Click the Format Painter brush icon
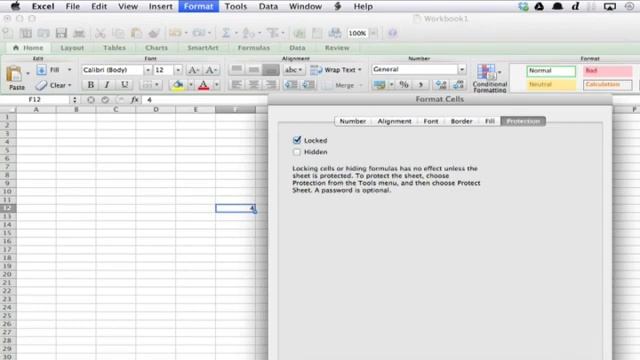The image size is (640, 360). (154, 33)
